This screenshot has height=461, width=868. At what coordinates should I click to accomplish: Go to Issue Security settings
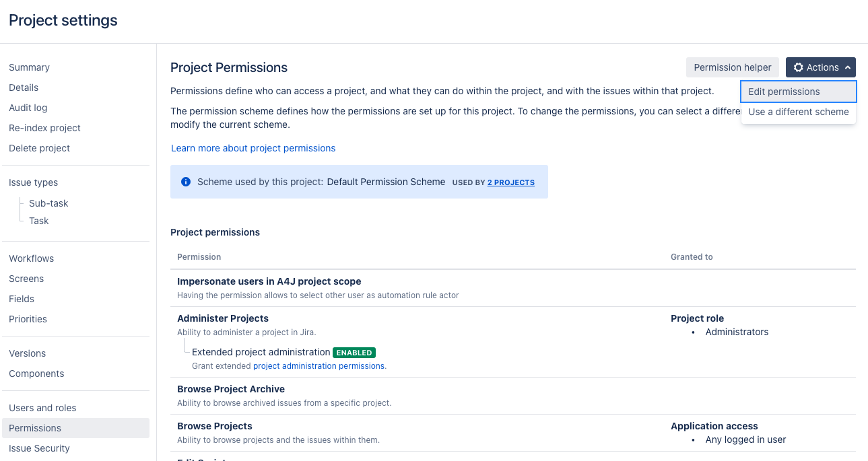click(x=39, y=448)
